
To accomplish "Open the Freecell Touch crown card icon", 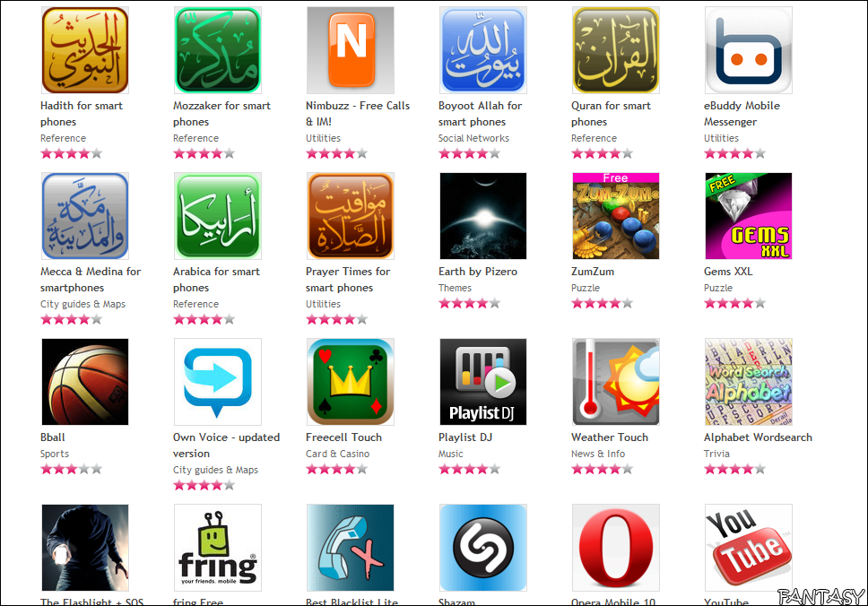I will (351, 382).
